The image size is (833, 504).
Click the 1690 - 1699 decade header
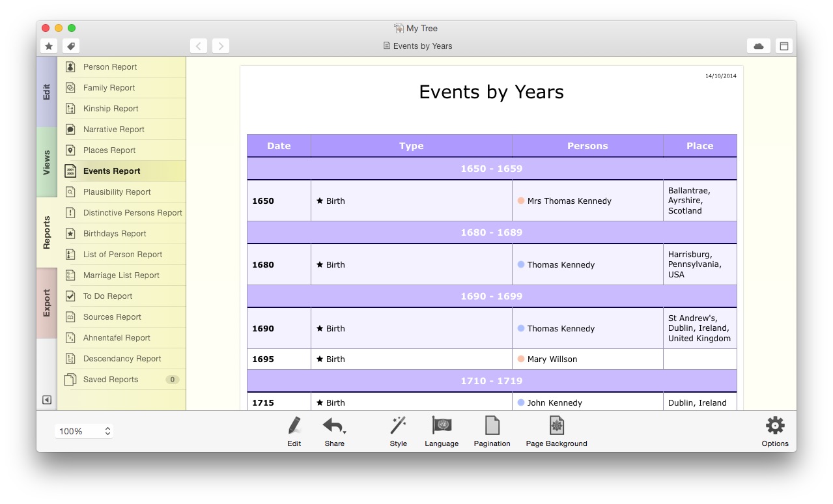point(492,296)
